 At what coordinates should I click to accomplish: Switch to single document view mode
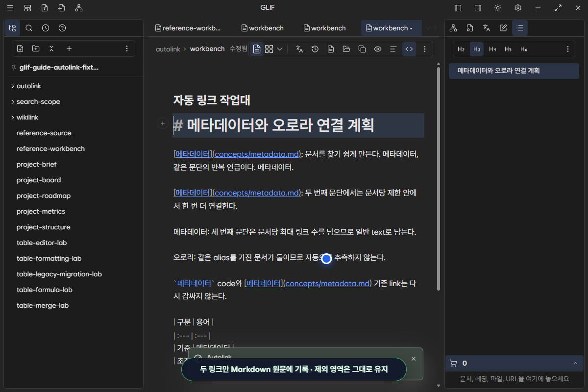pyautogui.click(x=257, y=49)
